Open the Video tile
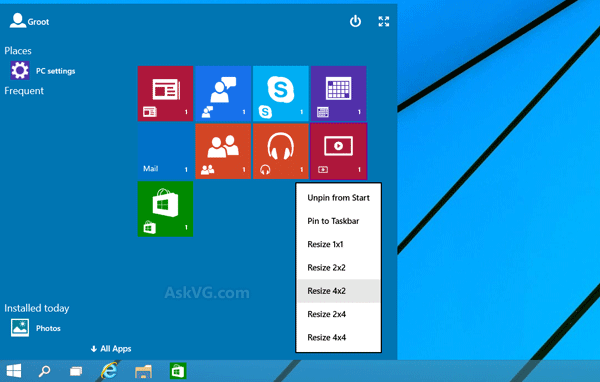 tap(339, 151)
